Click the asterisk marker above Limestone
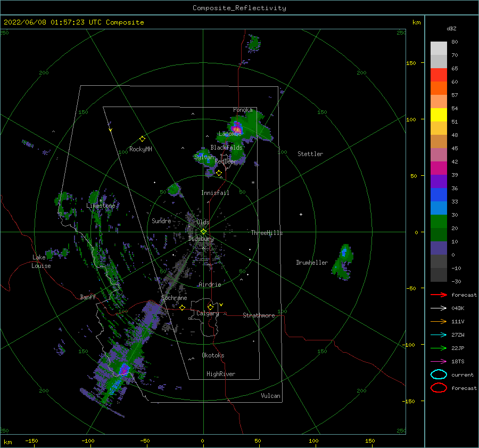 coord(101,201)
